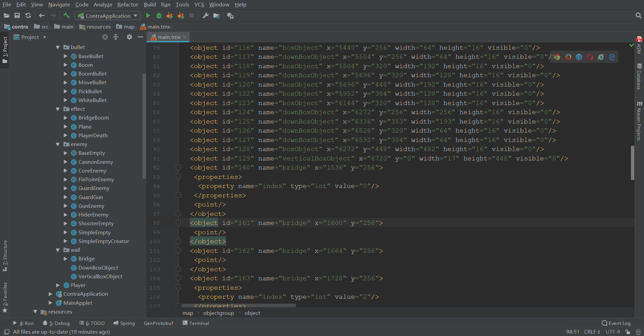
Task: Open the ContraApplication run configuration dropdown
Action: click(x=107, y=16)
